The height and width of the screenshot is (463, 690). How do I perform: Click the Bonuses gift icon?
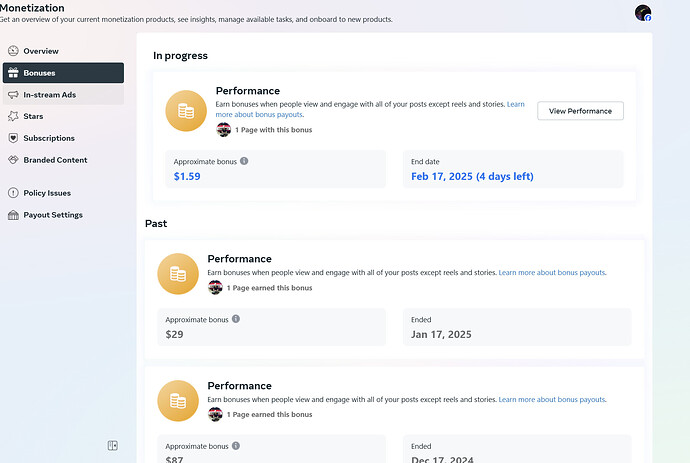coord(13,73)
